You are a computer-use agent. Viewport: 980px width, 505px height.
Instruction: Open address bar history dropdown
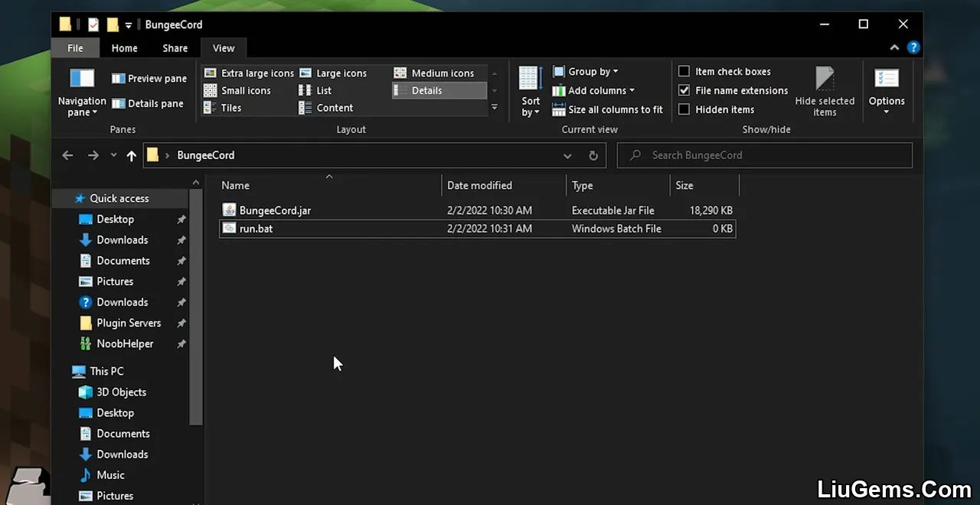coord(567,155)
